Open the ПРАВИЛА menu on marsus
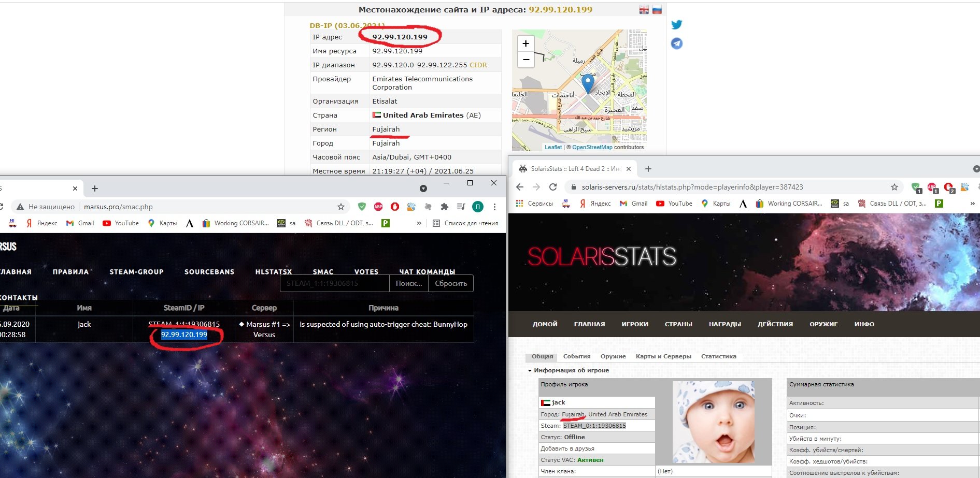This screenshot has width=980, height=478. pos(70,272)
